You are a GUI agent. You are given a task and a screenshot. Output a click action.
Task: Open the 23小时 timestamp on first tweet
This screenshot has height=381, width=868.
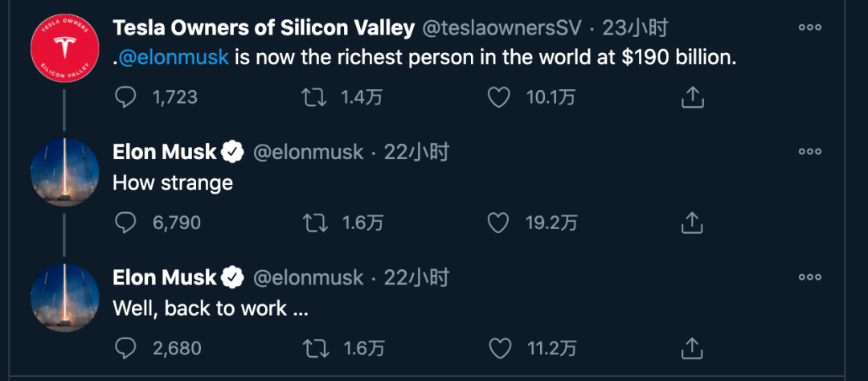coord(635,27)
